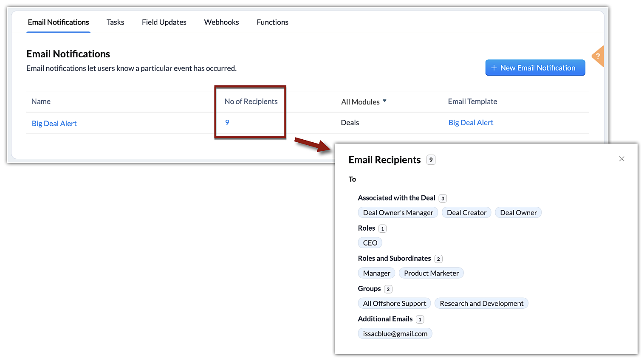Click the Name column header

[41, 102]
